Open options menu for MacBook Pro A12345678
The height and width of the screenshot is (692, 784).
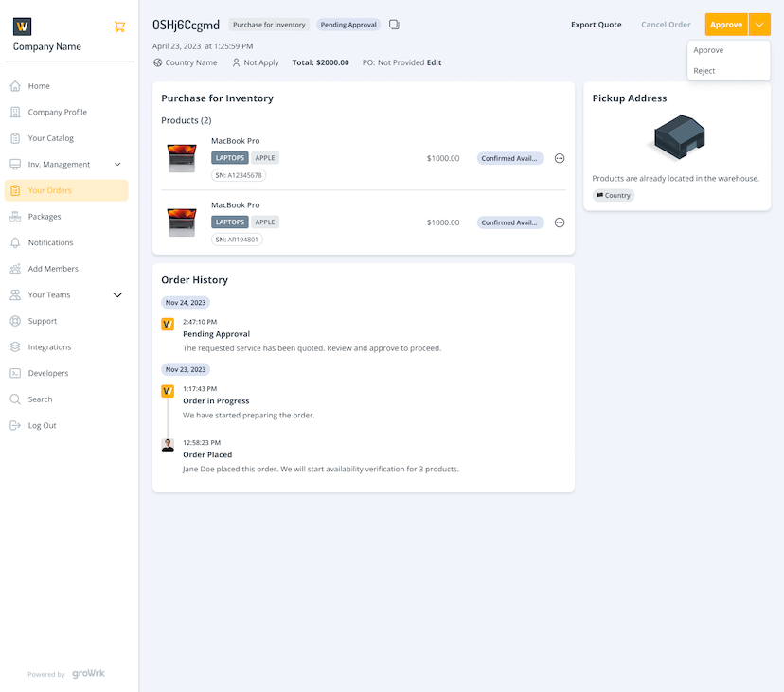click(x=560, y=158)
